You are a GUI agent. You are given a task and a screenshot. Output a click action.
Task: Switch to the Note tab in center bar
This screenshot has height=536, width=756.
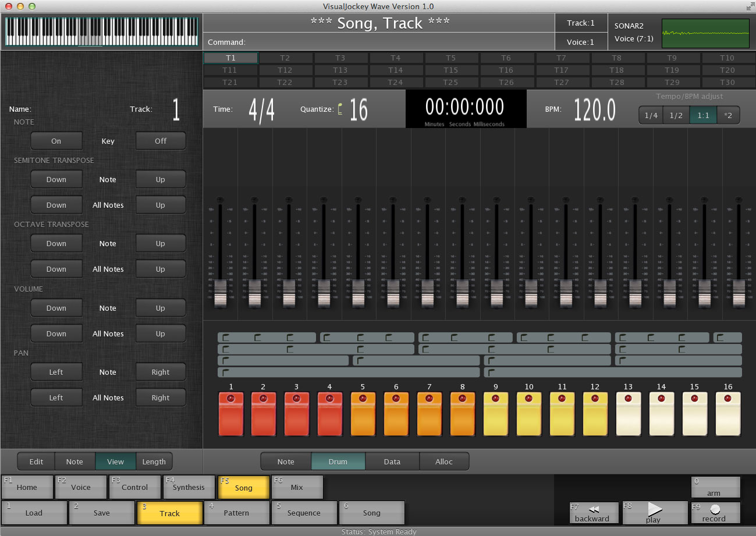(286, 462)
